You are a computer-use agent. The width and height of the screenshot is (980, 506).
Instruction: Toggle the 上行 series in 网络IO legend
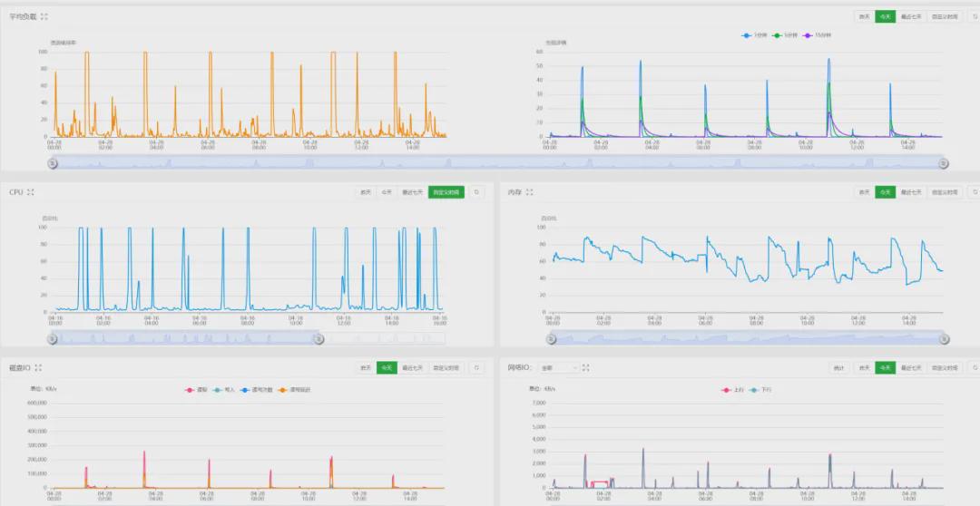click(x=732, y=390)
